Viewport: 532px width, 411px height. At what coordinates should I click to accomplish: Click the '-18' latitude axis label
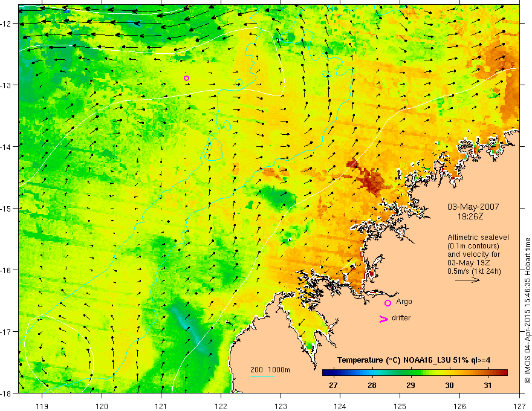(x=7, y=393)
